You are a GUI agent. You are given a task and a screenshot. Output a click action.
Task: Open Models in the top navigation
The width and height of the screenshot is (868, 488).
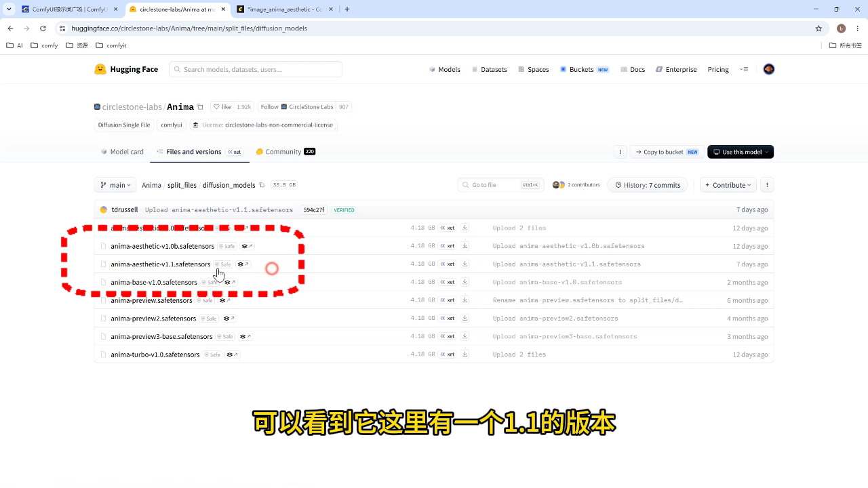point(445,69)
